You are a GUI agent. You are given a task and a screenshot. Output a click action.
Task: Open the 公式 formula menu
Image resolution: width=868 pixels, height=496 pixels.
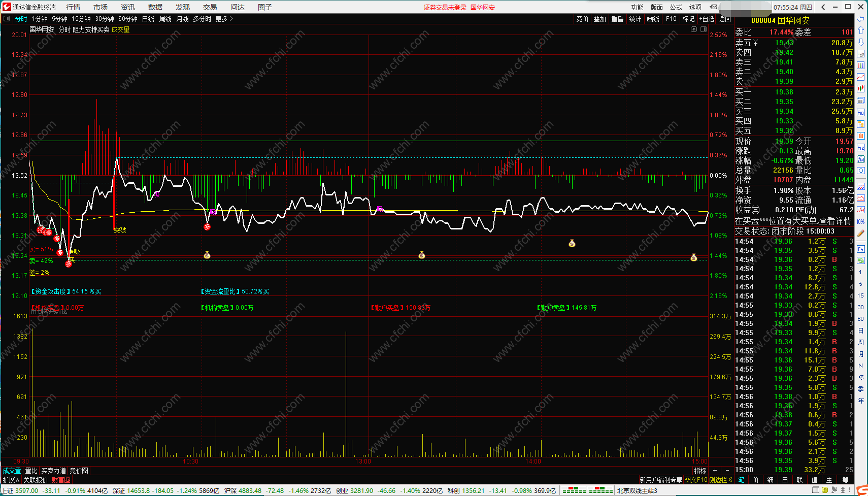676,7
